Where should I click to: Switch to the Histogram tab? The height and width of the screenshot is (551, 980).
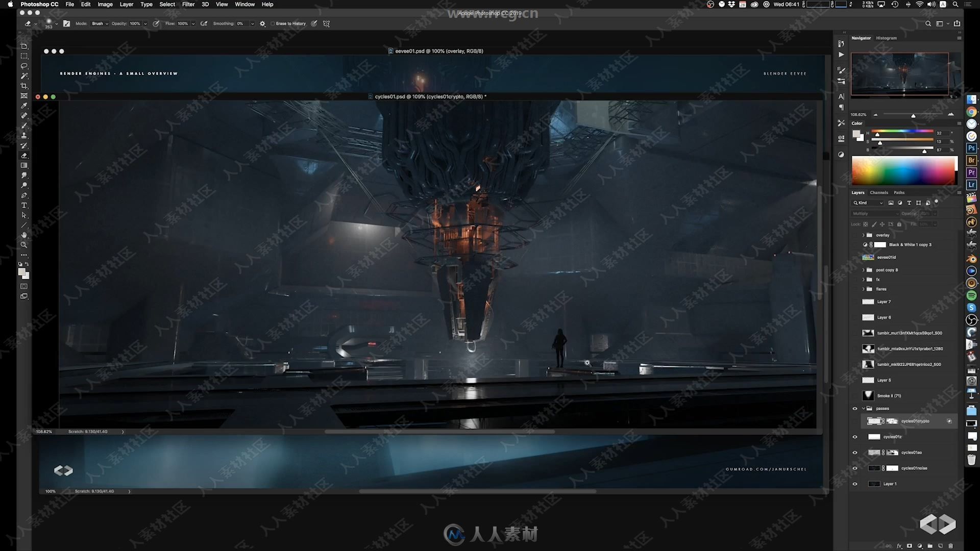[x=886, y=38]
